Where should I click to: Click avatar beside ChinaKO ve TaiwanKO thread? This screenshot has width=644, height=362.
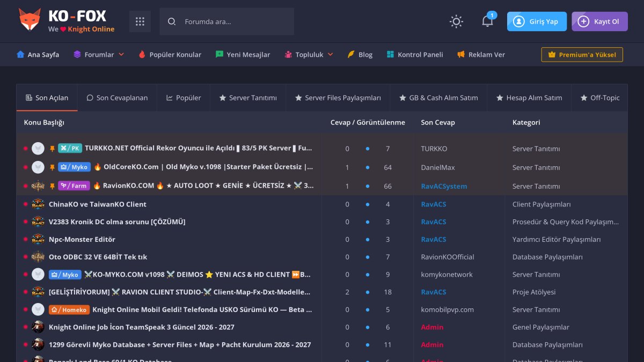38,204
